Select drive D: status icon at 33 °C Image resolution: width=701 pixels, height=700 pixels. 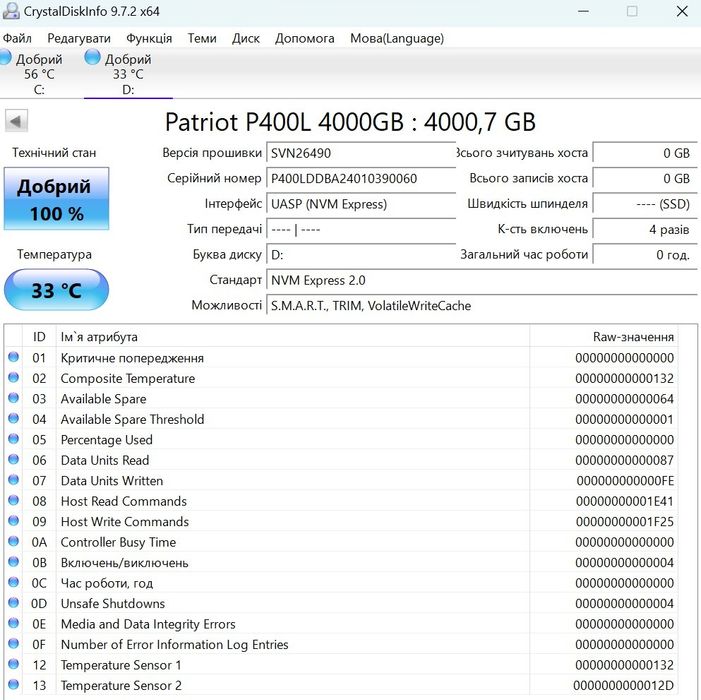[93, 59]
